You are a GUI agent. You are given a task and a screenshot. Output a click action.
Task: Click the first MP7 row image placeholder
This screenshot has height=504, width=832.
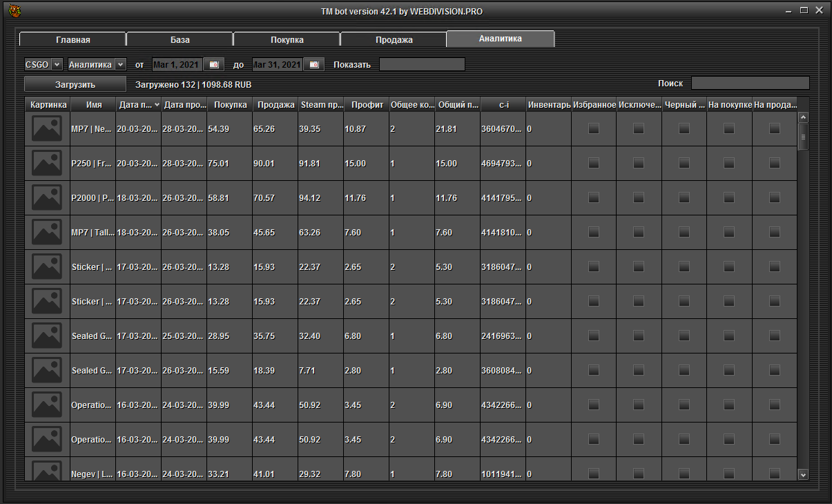[47, 129]
